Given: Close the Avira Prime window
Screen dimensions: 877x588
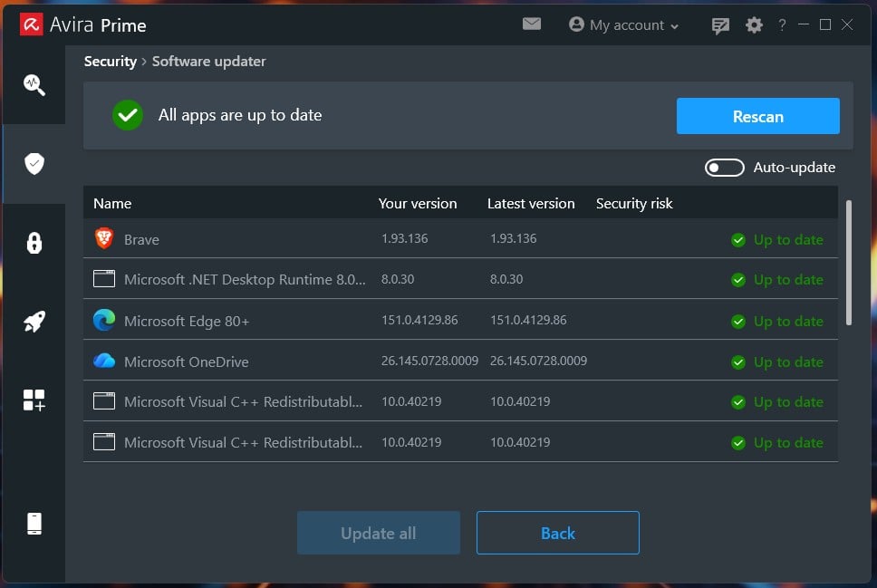Looking at the screenshot, I should click(x=847, y=24).
